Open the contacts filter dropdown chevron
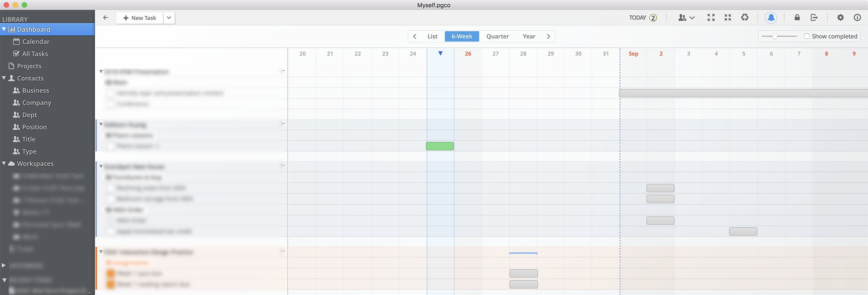Screen dimensions: 868x295 point(692,18)
